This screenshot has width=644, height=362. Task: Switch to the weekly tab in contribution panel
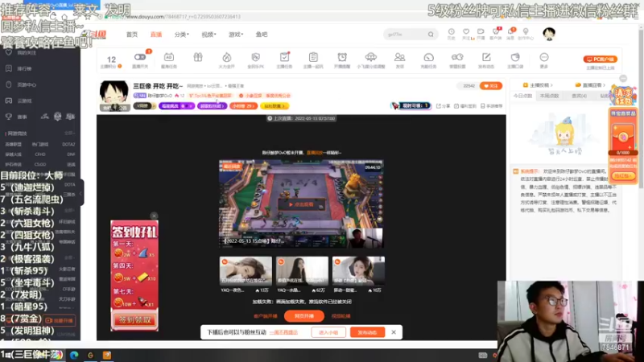550,96
